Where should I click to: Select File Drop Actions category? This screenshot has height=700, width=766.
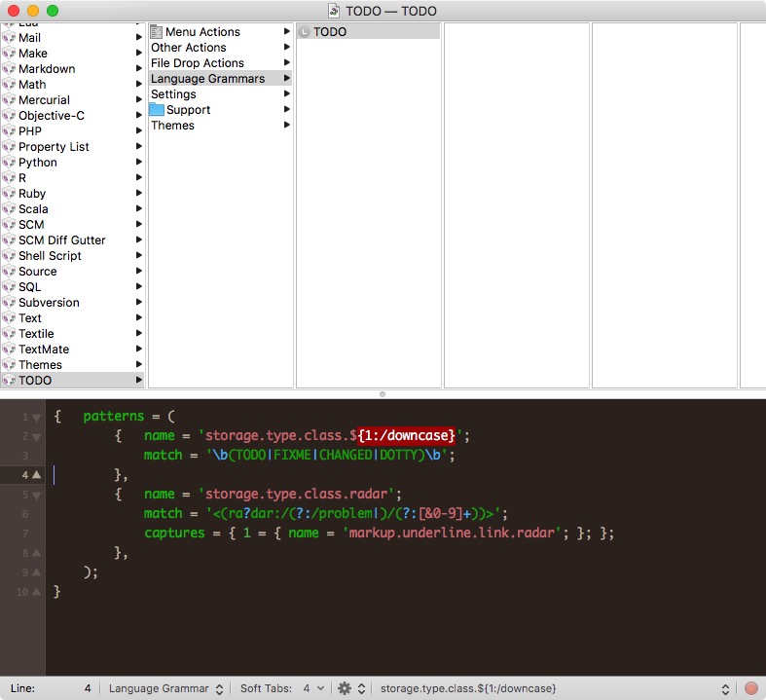(x=220, y=63)
